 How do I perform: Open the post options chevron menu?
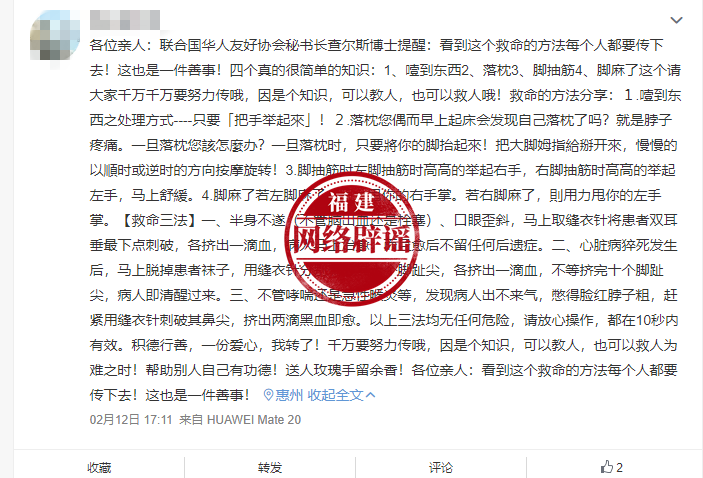tap(676, 20)
